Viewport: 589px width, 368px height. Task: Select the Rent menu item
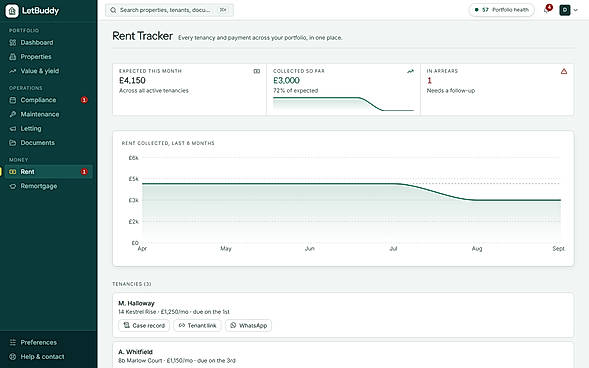click(x=49, y=172)
